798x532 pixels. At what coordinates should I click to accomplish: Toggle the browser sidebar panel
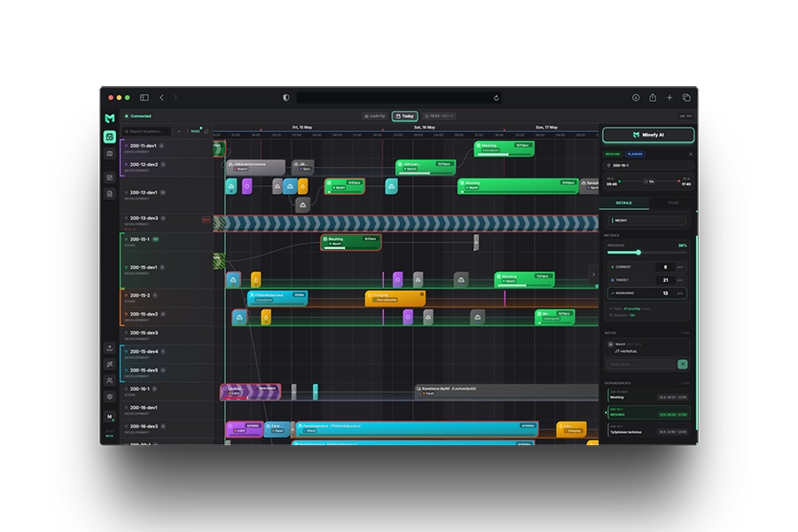(145, 98)
